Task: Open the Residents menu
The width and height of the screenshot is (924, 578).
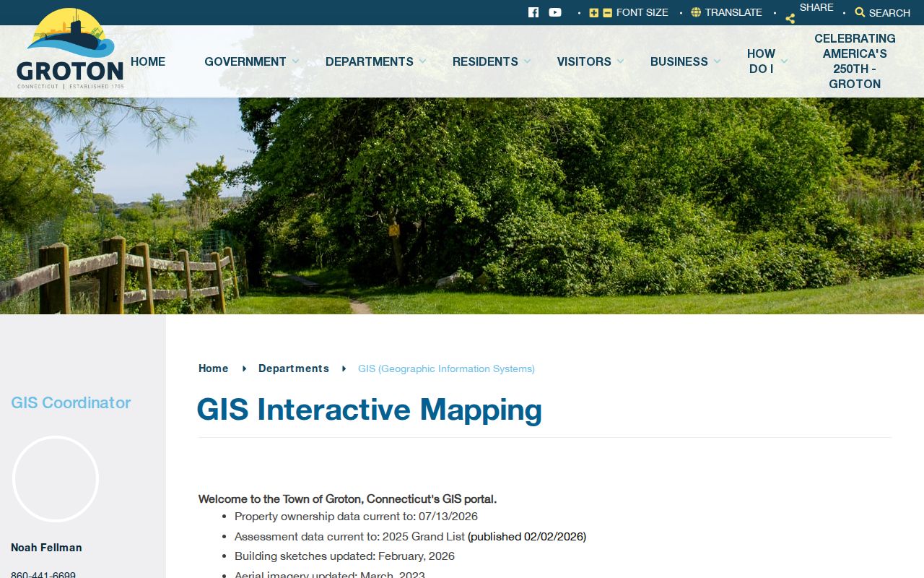Action: tap(485, 61)
